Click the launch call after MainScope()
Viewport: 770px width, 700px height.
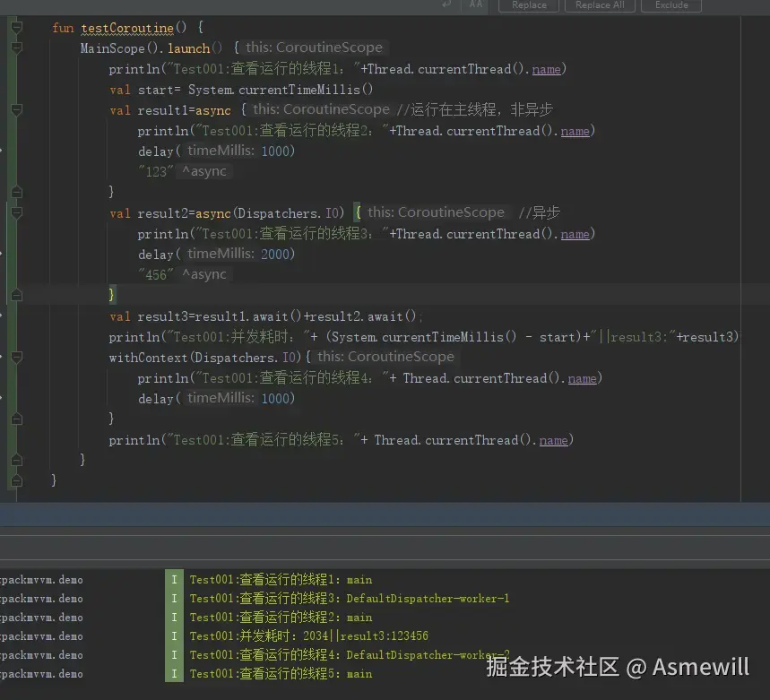pos(188,48)
